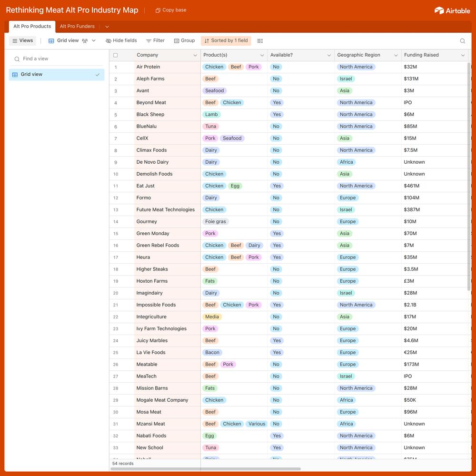Click the $2.1B funding cell

click(x=435, y=305)
